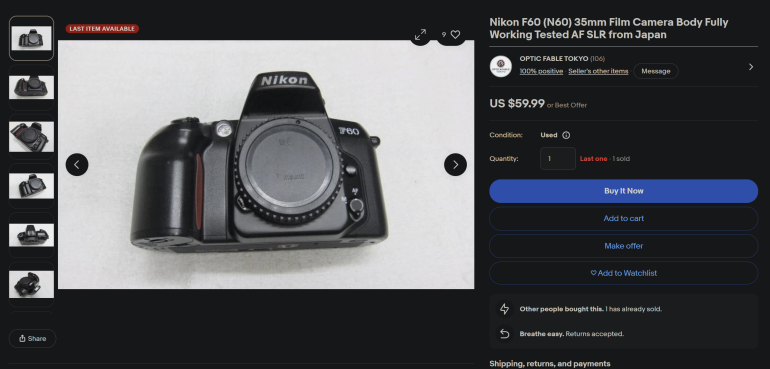Click 'Shipping, returns, and payments' heading
Screen dimensions: 770x369
pyautogui.click(x=550, y=364)
